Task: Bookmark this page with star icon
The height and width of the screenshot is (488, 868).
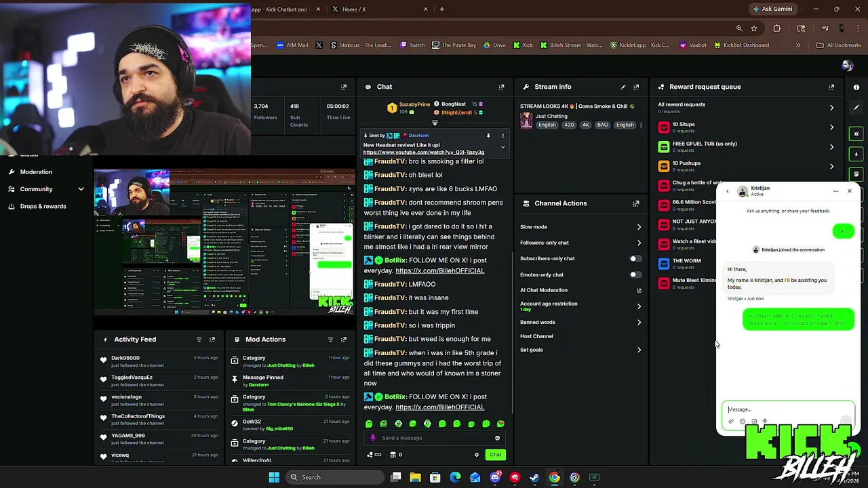Action: coord(754,28)
